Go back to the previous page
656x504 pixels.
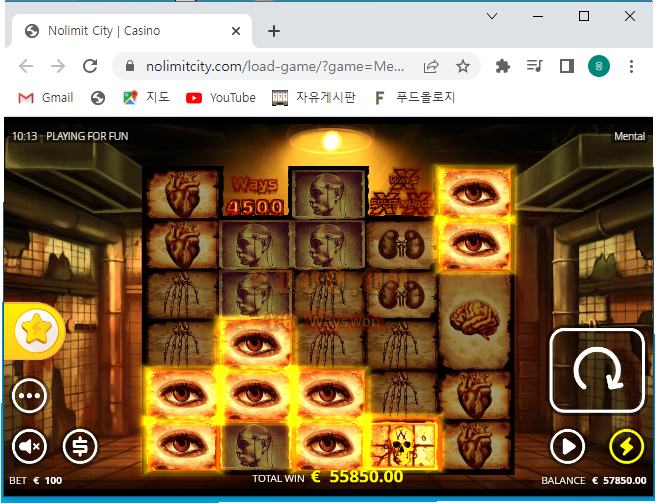[26, 66]
